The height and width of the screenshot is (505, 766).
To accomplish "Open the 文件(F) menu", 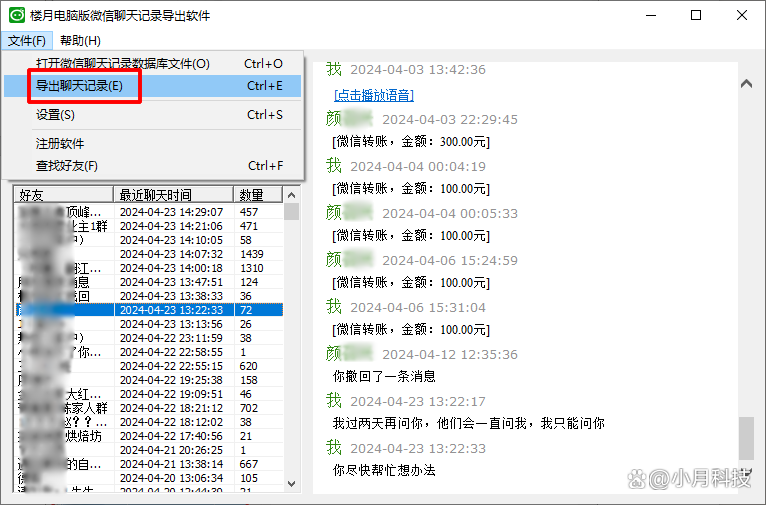I will pos(27,41).
